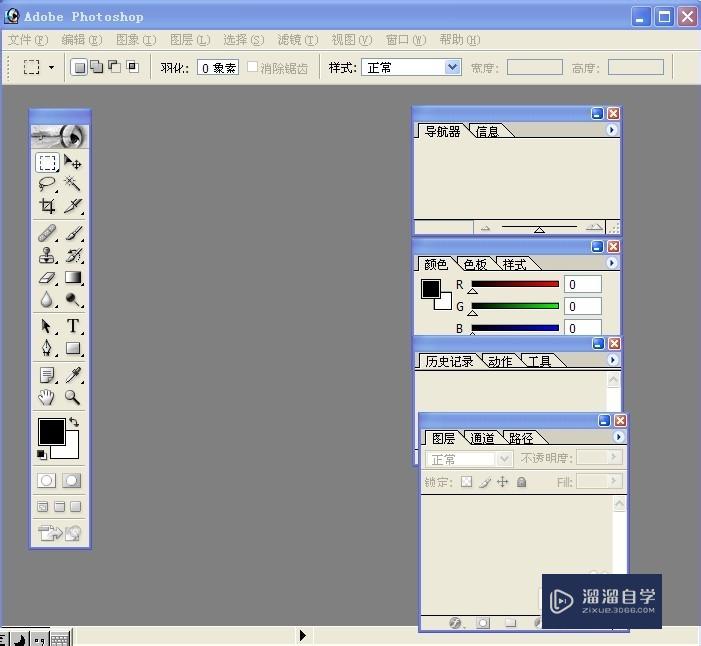Open the 滤镜 (Filter) menu
701x646 pixels.
pos(298,40)
